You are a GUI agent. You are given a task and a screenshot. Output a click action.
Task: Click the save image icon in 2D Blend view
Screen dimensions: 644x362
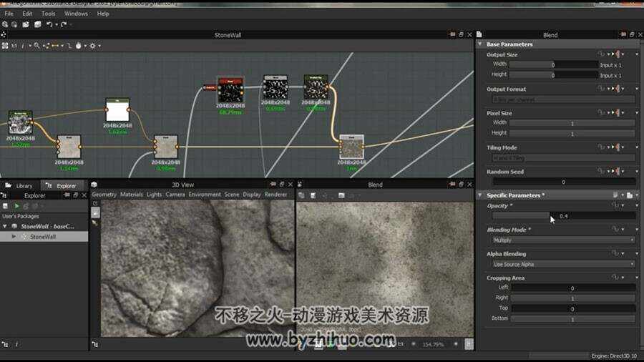click(313, 195)
